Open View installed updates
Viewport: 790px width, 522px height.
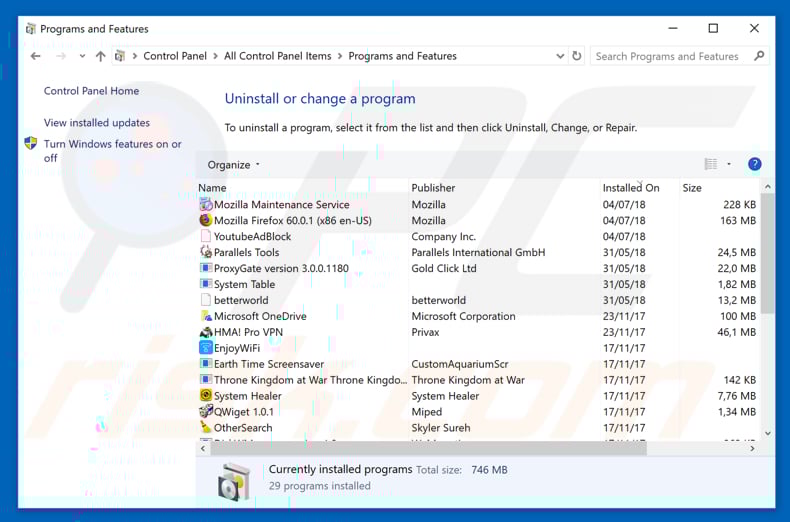click(97, 122)
